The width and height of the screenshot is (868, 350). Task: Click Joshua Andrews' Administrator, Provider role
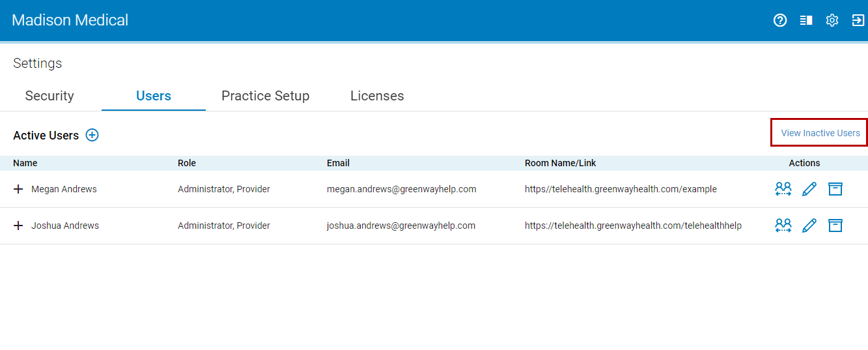coord(224,226)
